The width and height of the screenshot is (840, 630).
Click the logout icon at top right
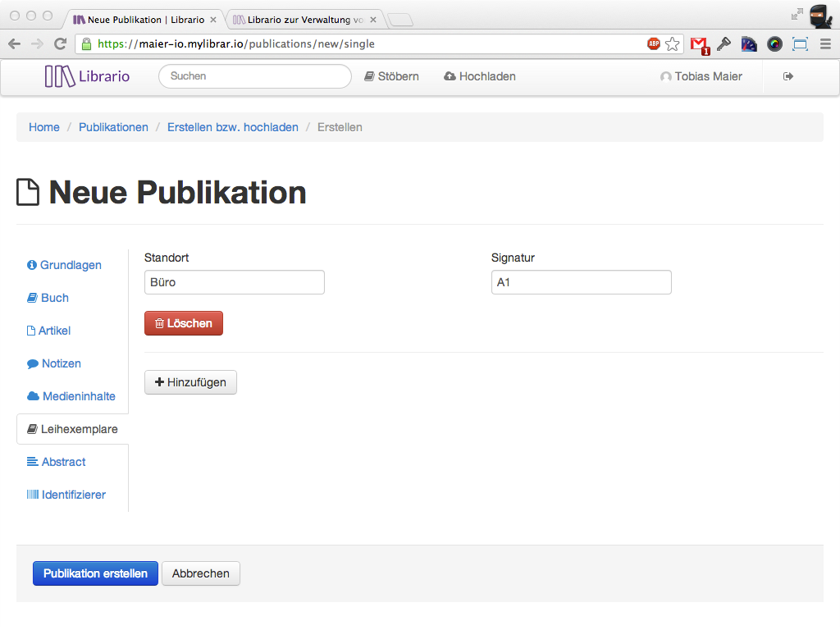click(x=787, y=75)
